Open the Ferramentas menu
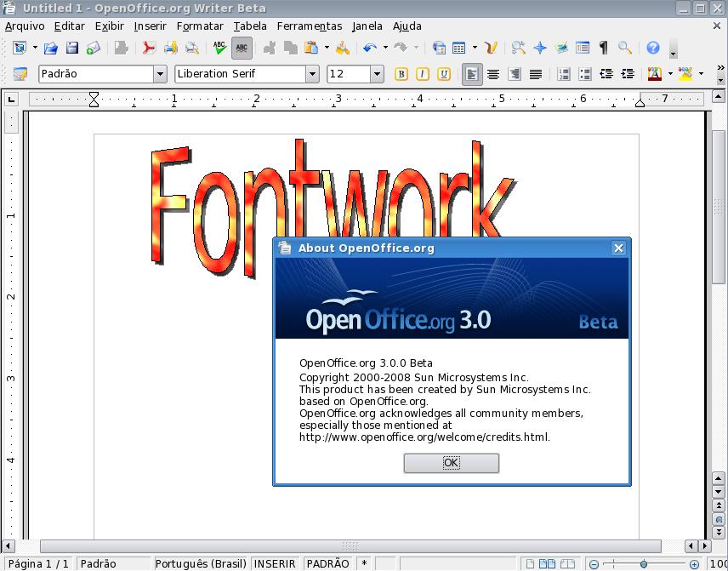This screenshot has width=728, height=571. coord(310,26)
